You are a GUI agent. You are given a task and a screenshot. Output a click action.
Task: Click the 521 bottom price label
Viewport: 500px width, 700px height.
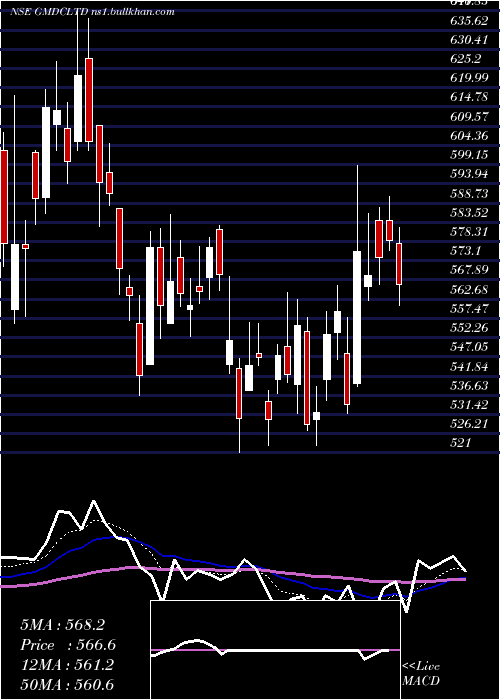coord(461,442)
